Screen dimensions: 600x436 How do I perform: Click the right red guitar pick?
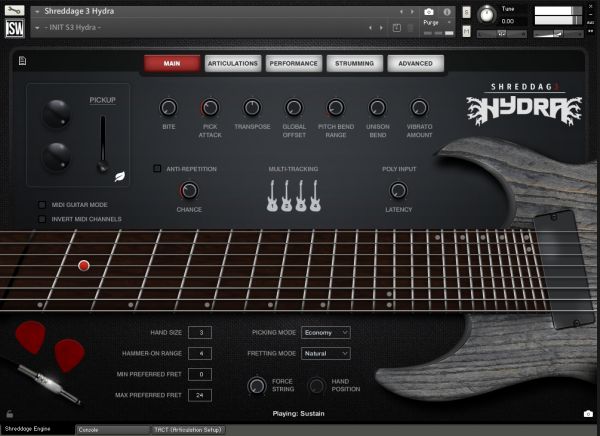pyautogui.click(x=70, y=355)
